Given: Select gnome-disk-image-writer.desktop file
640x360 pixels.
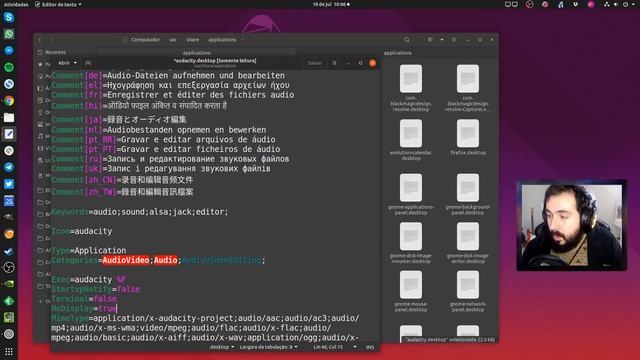Looking at the screenshot, I should pyautogui.click(x=468, y=243).
